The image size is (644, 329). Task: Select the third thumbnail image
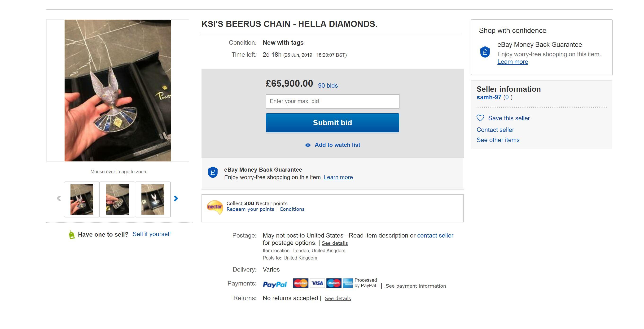[153, 199]
